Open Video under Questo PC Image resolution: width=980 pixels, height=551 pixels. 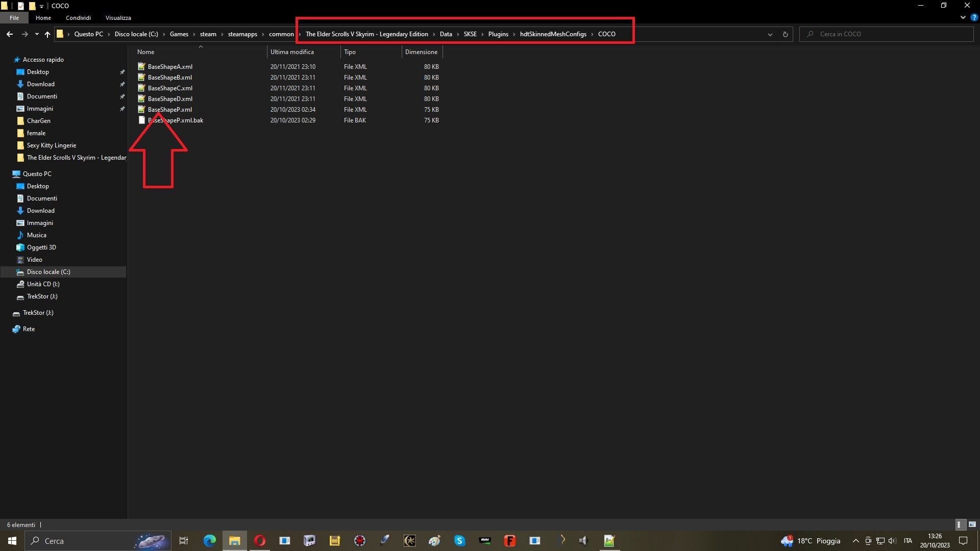(x=34, y=260)
